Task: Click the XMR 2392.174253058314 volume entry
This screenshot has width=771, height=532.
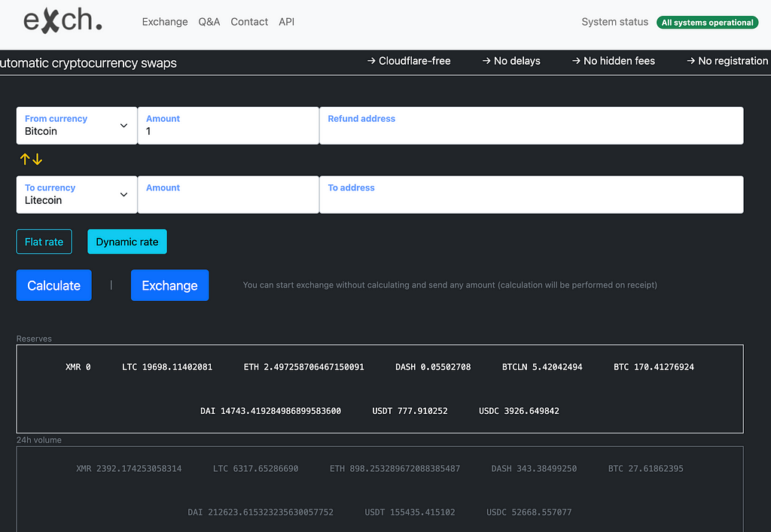Action: [x=129, y=469]
